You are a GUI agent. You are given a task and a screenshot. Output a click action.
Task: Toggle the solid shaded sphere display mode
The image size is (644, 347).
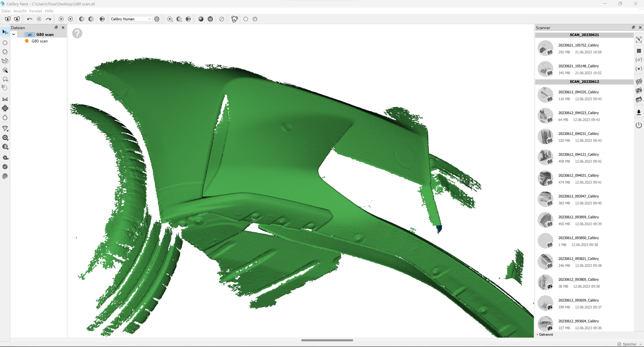pyautogui.click(x=201, y=19)
